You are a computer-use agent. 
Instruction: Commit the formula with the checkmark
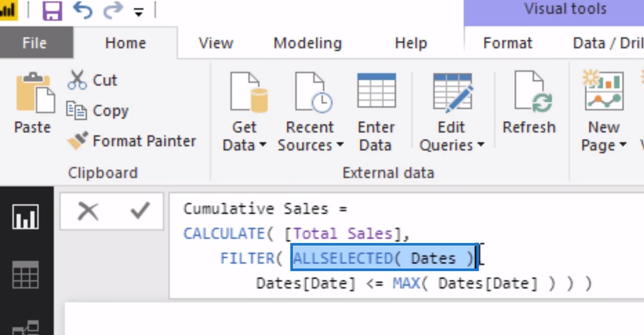point(140,211)
